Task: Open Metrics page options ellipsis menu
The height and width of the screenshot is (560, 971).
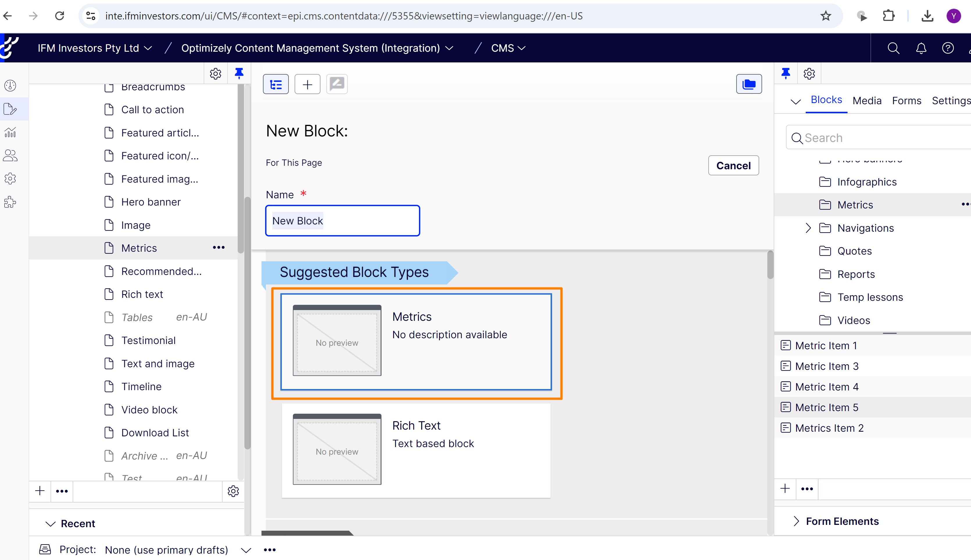Action: click(218, 248)
